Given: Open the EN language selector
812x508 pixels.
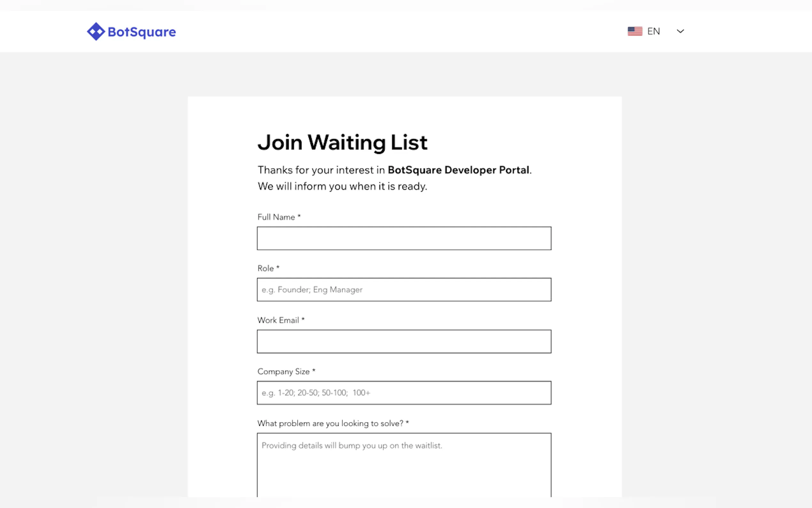Looking at the screenshot, I should pos(653,31).
